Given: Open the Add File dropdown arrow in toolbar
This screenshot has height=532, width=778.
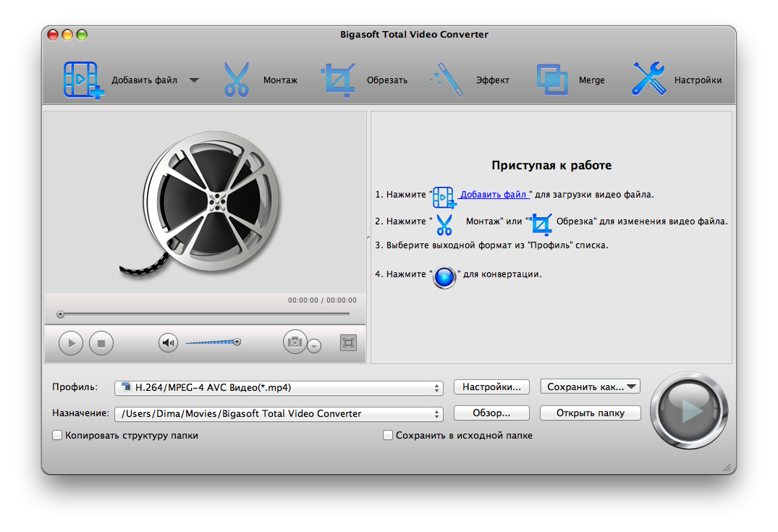Looking at the screenshot, I should (195, 80).
